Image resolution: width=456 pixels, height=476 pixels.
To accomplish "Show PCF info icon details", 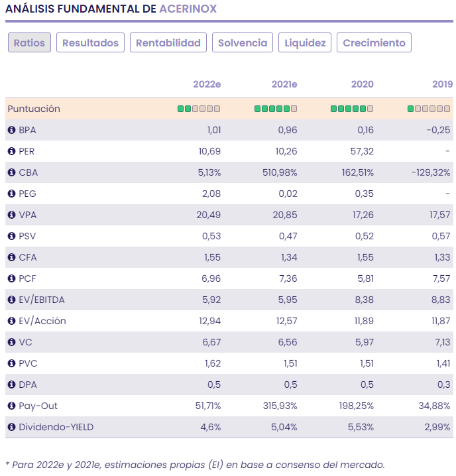I will (x=11, y=278).
